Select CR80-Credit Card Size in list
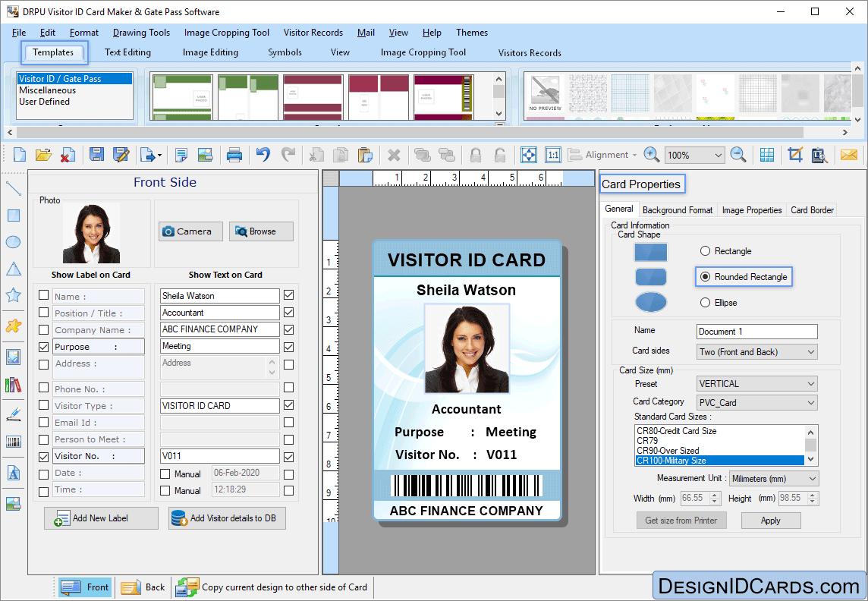868x601 pixels. [719, 431]
